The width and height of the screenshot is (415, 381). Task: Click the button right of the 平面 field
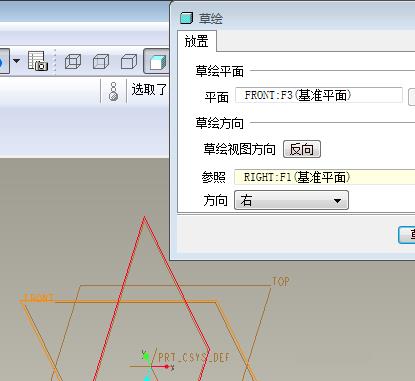click(412, 97)
